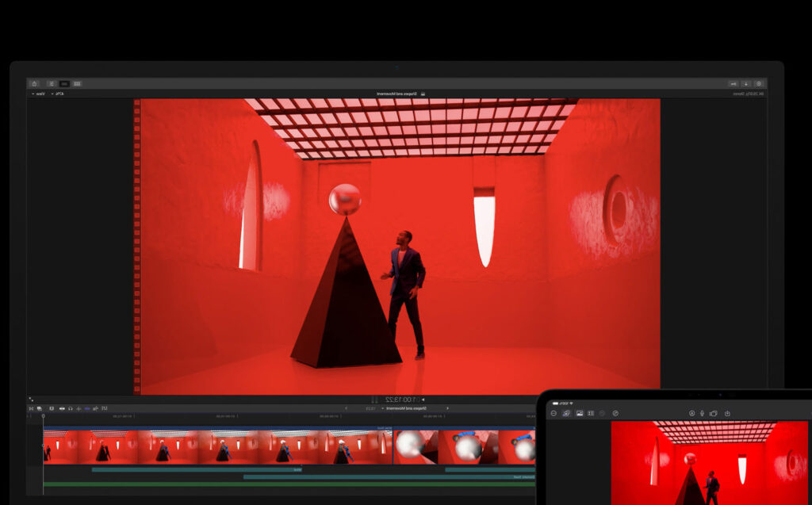Enable snapping in the timeline
Image resolution: width=812 pixels, height=505 pixels.
[x=87, y=408]
